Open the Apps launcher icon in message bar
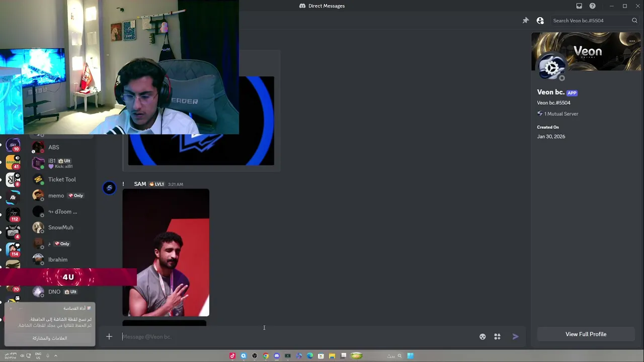 [x=497, y=337]
